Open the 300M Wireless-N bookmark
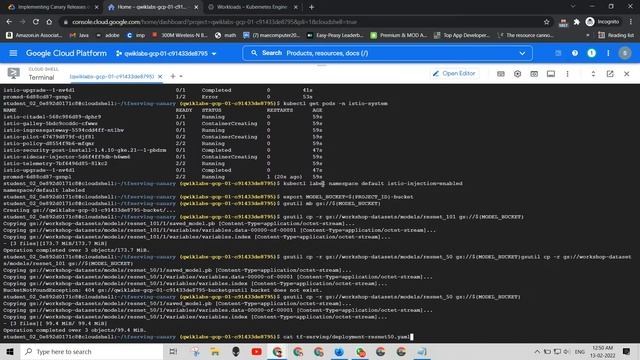The height and width of the screenshot is (360, 640). (180, 36)
